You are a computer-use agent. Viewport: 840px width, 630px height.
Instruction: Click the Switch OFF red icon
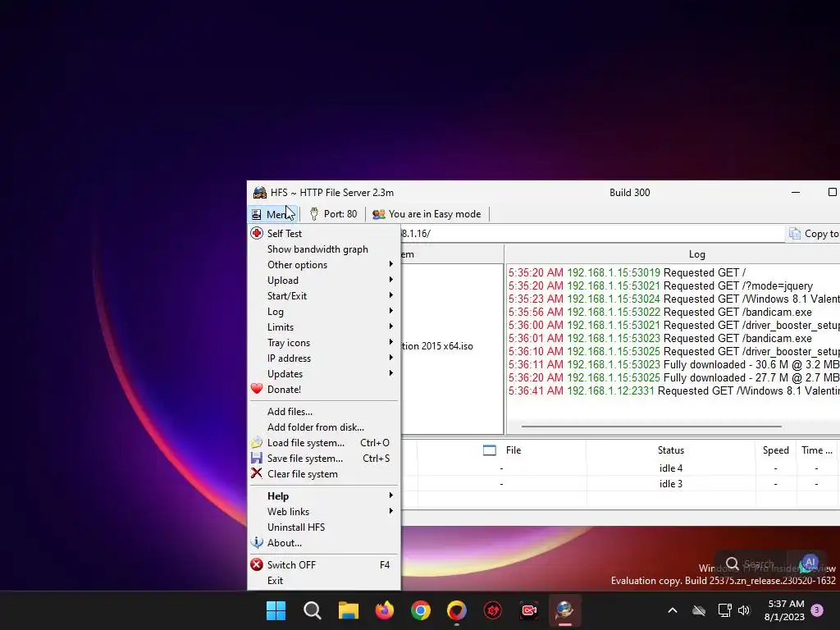(x=257, y=564)
